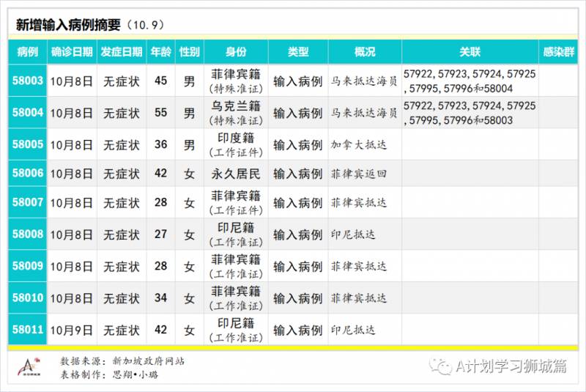Click the 病例 column header
This screenshot has height=392, width=586.
[28, 51]
